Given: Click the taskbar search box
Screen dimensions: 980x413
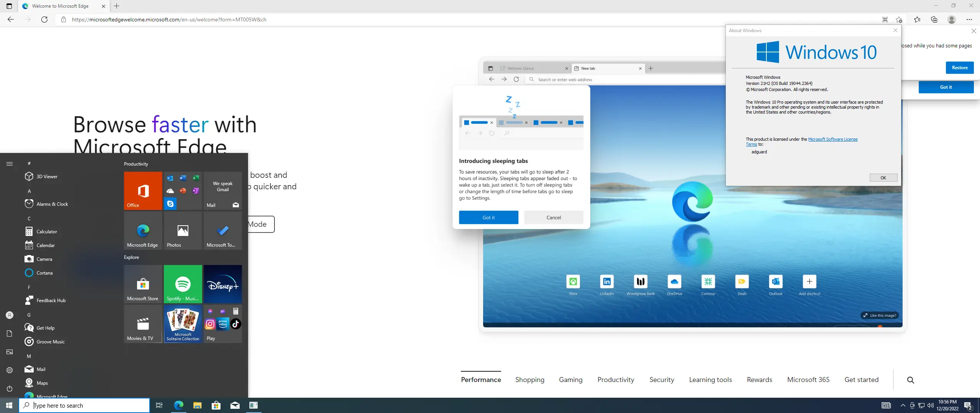Looking at the screenshot, I should pos(84,405).
